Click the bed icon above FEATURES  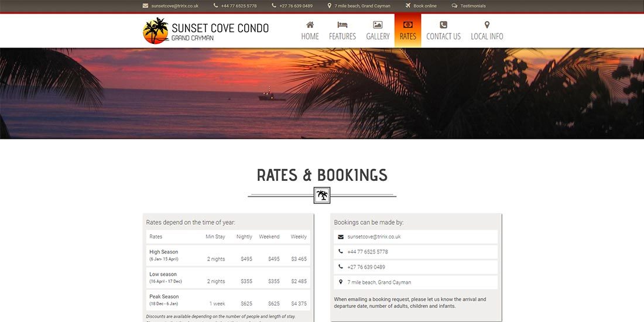[342, 25]
